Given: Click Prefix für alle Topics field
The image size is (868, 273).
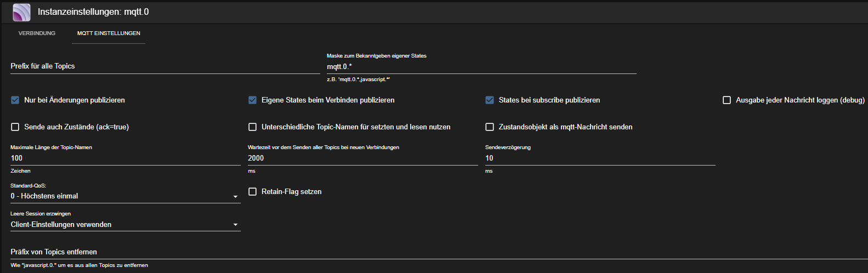Looking at the screenshot, I should [x=164, y=66].
